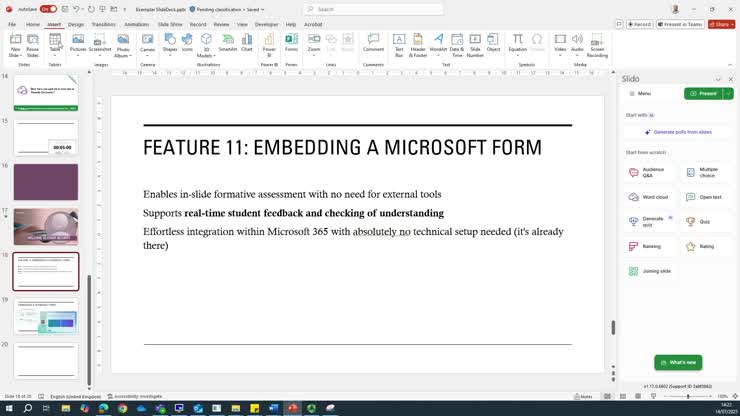Image resolution: width=740 pixels, height=416 pixels.
Task: Insert a Table from the ribbon
Action: pyautogui.click(x=55, y=45)
